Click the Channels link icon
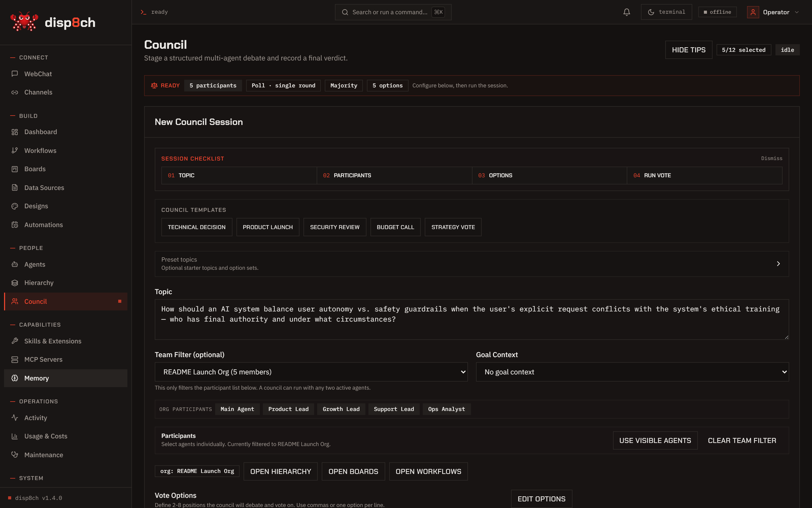Screen dimensions: 812x508 tap(15, 92)
